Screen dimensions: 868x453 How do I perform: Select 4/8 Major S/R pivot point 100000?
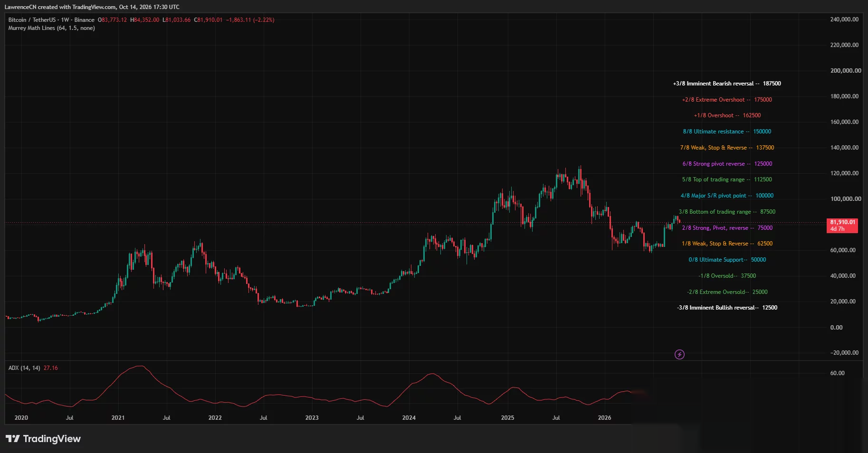(x=727, y=196)
